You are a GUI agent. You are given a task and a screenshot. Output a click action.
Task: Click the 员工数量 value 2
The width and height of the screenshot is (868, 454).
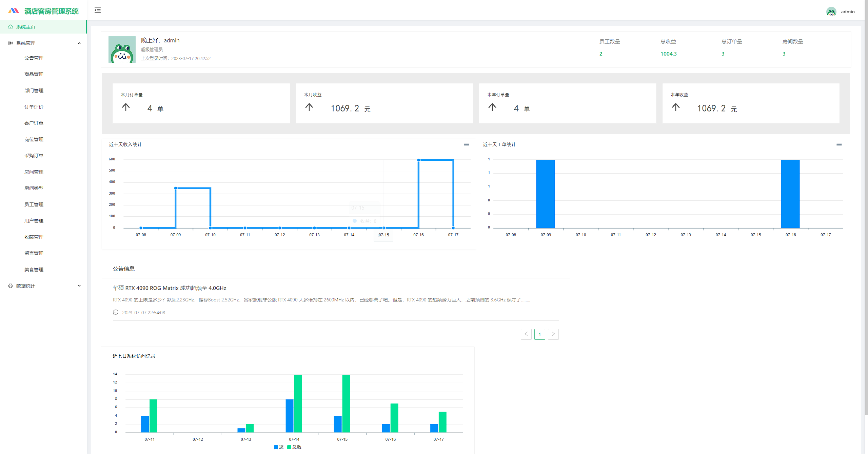tap(601, 54)
